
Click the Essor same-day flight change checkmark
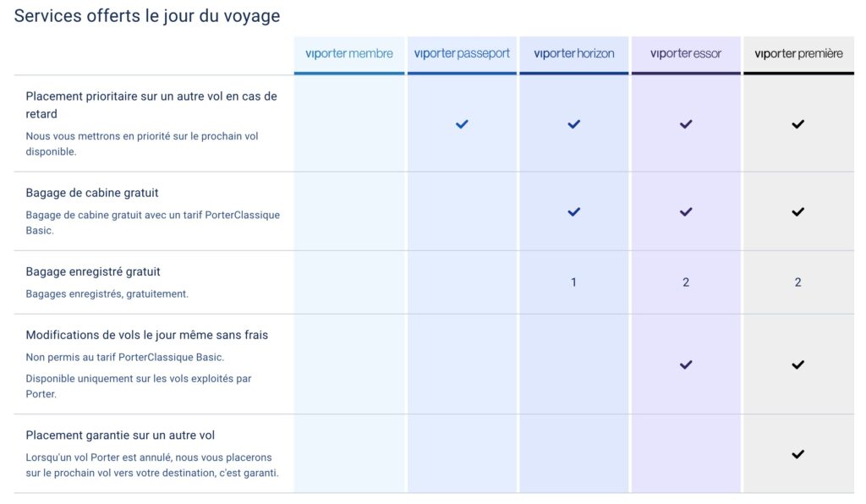[x=686, y=365]
